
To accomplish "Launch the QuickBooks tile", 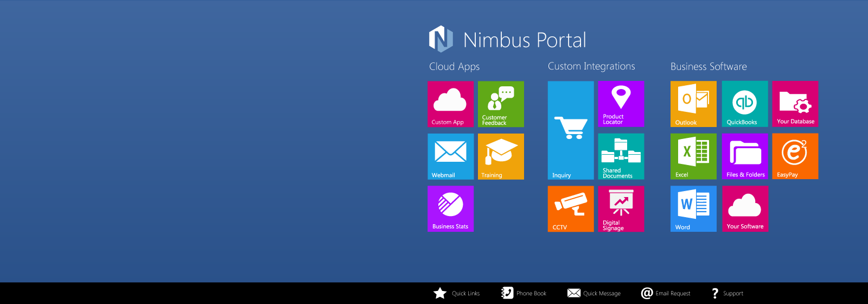I will click(x=745, y=104).
